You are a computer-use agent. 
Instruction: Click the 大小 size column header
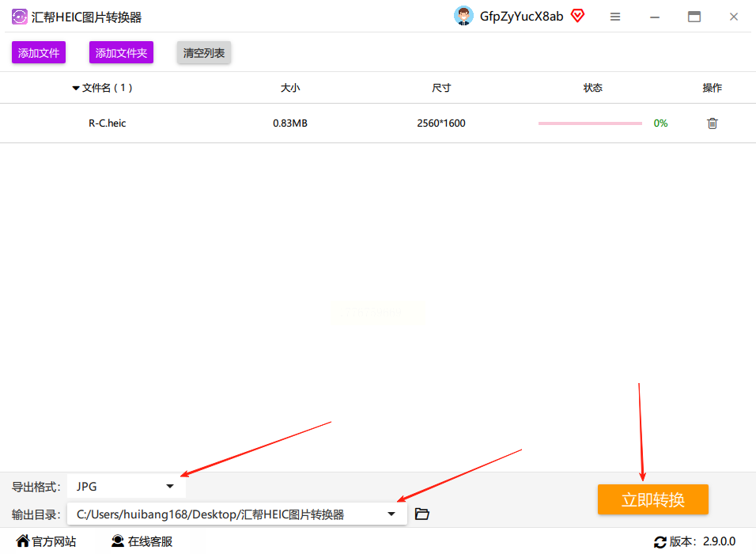290,88
